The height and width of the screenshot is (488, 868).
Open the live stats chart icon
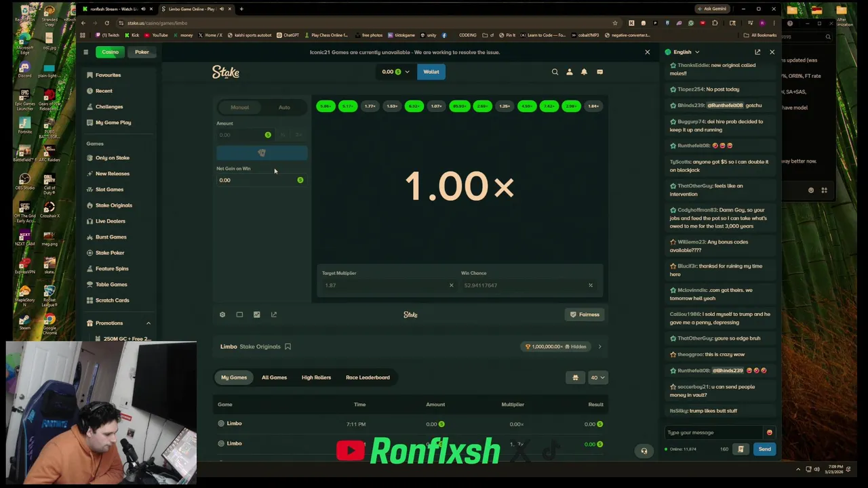(256, 314)
